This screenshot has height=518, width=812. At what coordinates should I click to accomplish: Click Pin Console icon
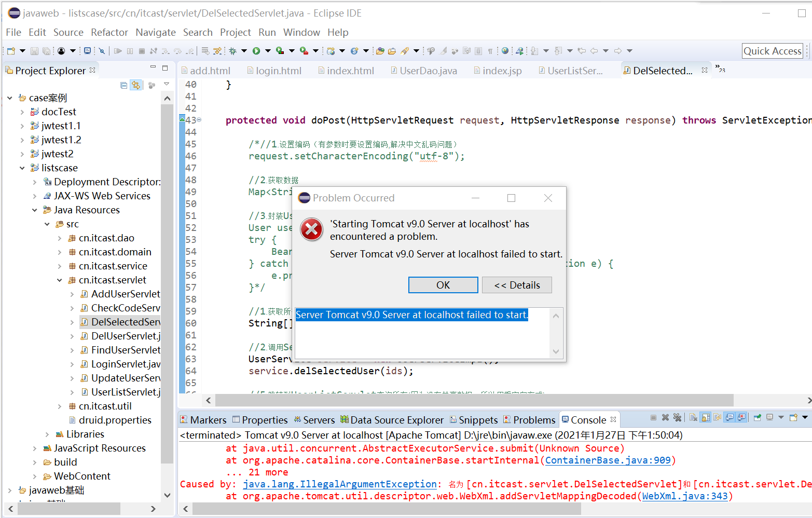pyautogui.click(x=757, y=417)
